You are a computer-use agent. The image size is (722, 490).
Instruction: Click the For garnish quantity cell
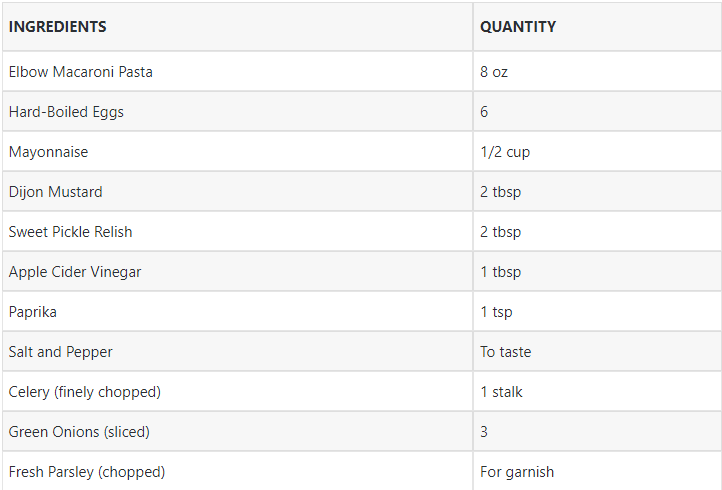[517, 472]
